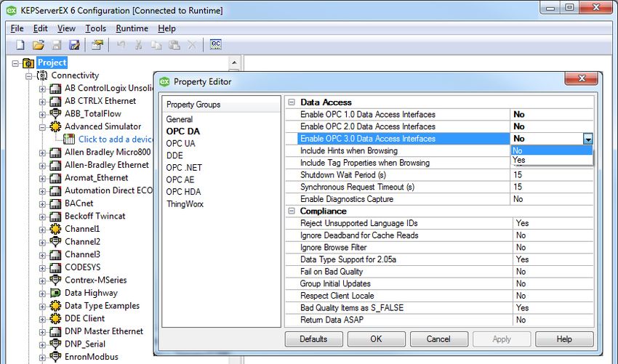Screen dimensions: 618x364
Task: Click the DDE Client gear icon
Action: (55, 318)
